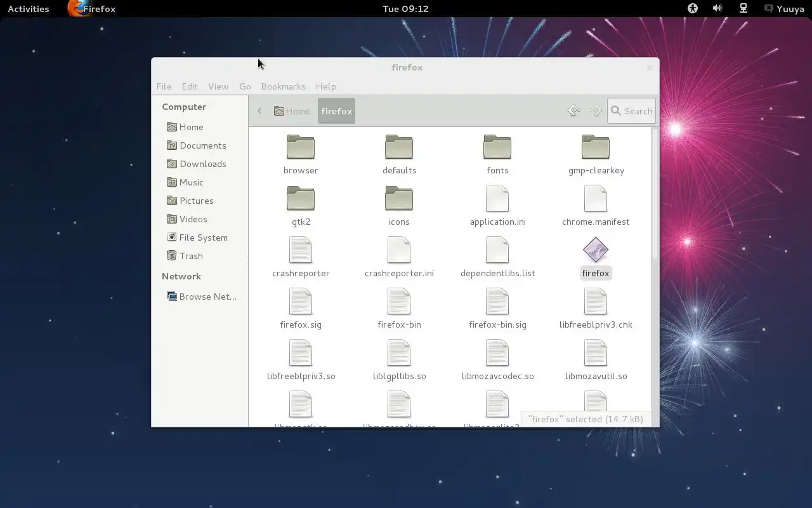Click the firefox path bar button
Screen dimensions: 812x508
(336, 111)
